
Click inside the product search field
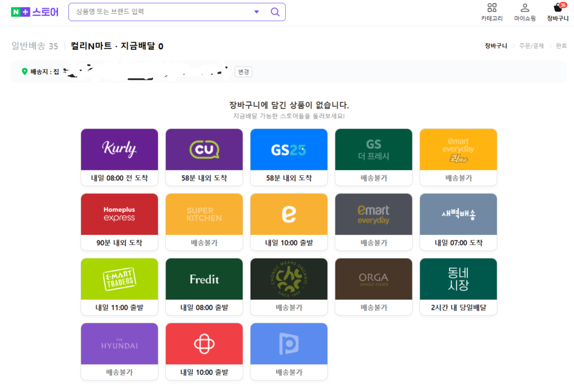pos(161,12)
